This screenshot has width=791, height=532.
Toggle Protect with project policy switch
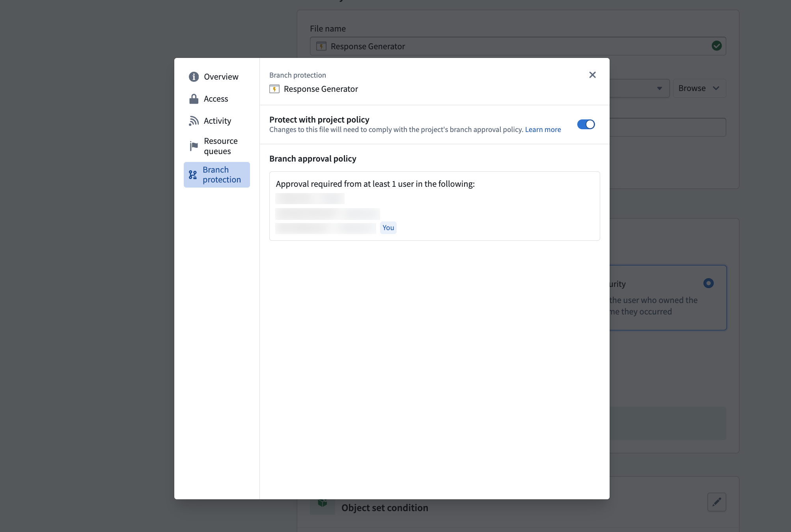(x=586, y=124)
